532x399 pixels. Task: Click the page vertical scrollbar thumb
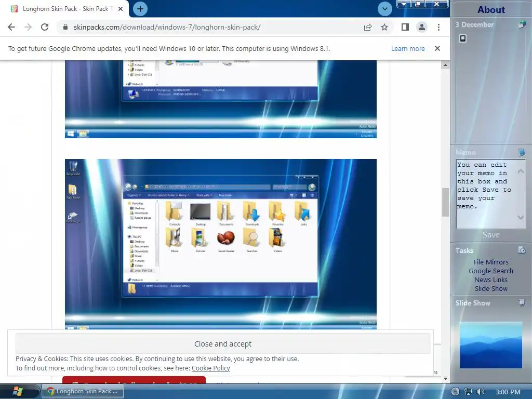click(445, 202)
